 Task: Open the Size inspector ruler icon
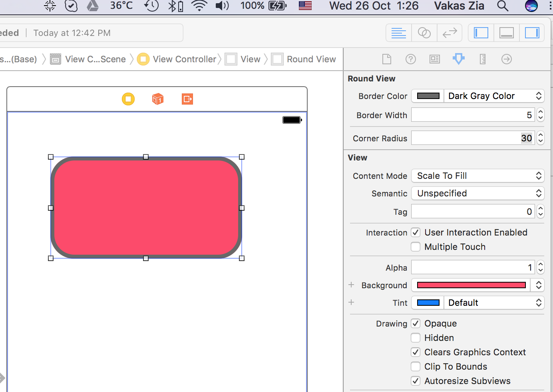[x=482, y=59]
